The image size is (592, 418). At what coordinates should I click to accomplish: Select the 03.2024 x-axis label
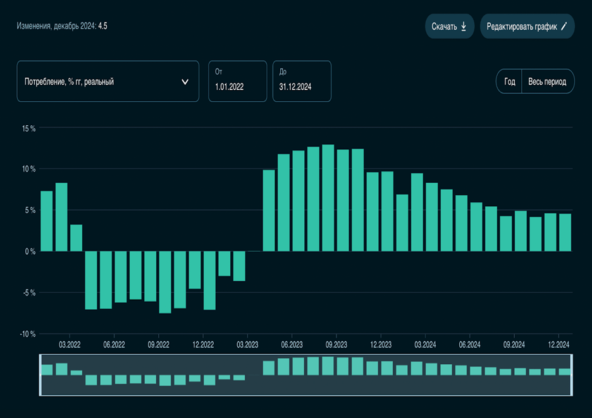(x=425, y=344)
